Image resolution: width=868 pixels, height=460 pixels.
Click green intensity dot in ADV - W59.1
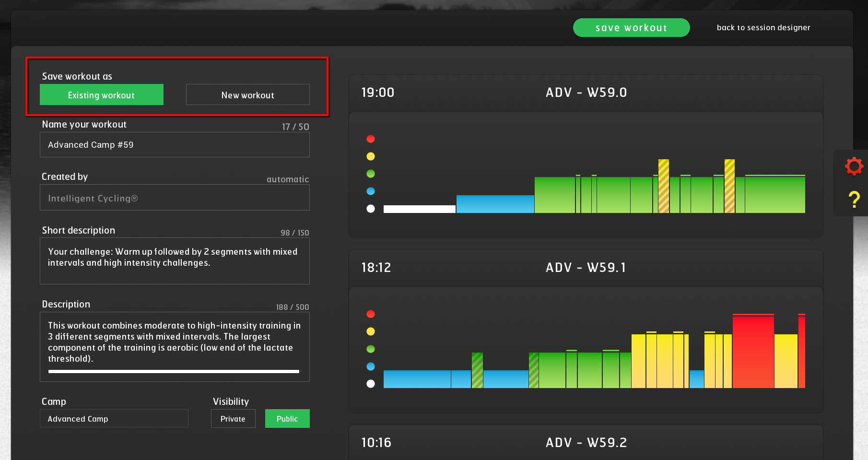[371, 349]
